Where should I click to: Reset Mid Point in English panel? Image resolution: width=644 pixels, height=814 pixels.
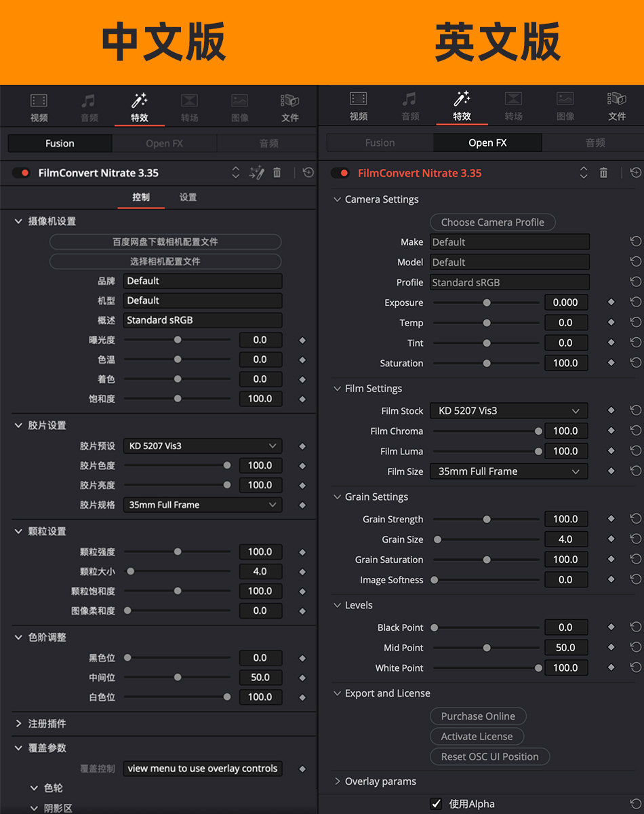[636, 647]
